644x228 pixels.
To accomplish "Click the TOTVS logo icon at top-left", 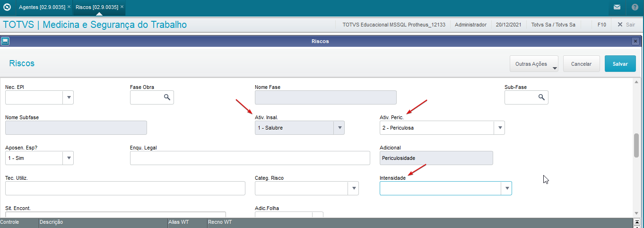I will tap(7, 7).
